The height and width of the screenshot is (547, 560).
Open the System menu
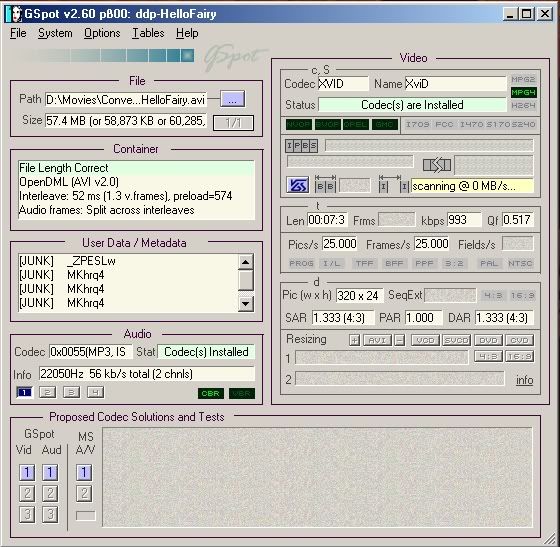(55, 33)
